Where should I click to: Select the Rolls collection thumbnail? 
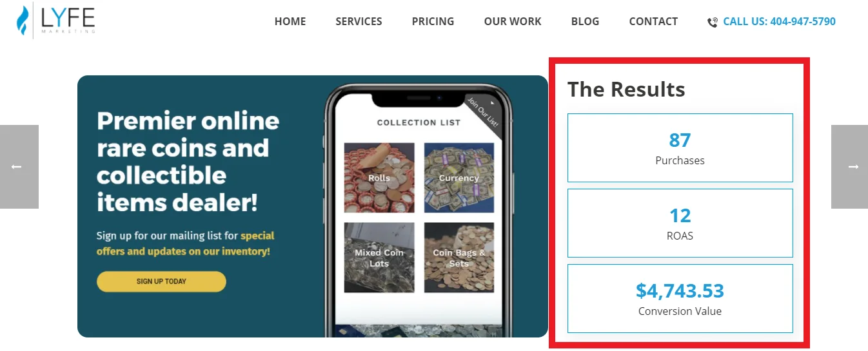(379, 178)
